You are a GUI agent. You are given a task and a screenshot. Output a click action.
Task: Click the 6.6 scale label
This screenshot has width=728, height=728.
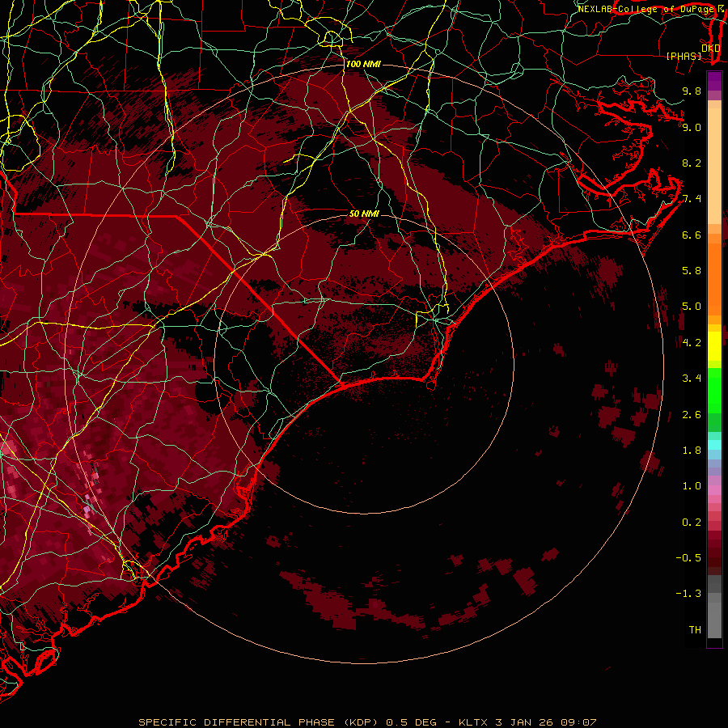click(692, 235)
